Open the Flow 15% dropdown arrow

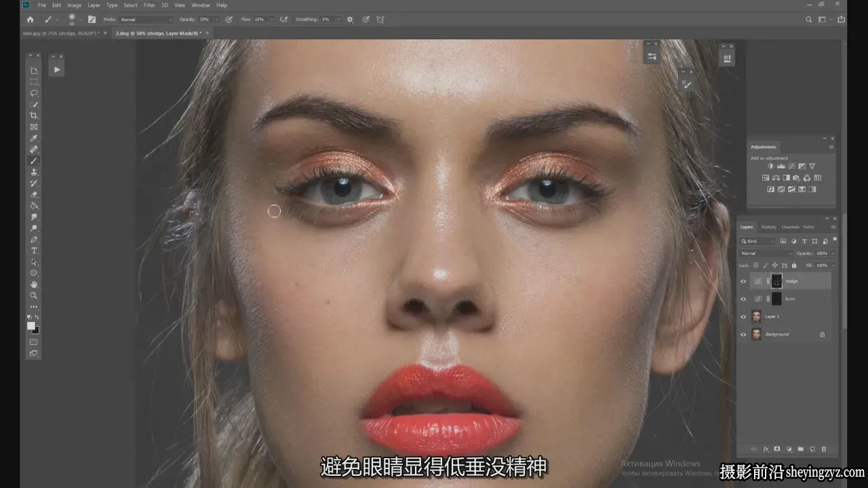pos(272,20)
